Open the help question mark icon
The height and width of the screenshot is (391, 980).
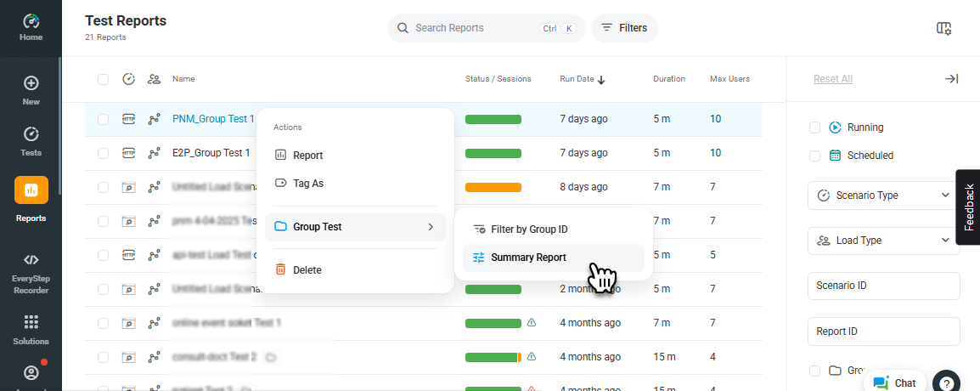[946, 382]
